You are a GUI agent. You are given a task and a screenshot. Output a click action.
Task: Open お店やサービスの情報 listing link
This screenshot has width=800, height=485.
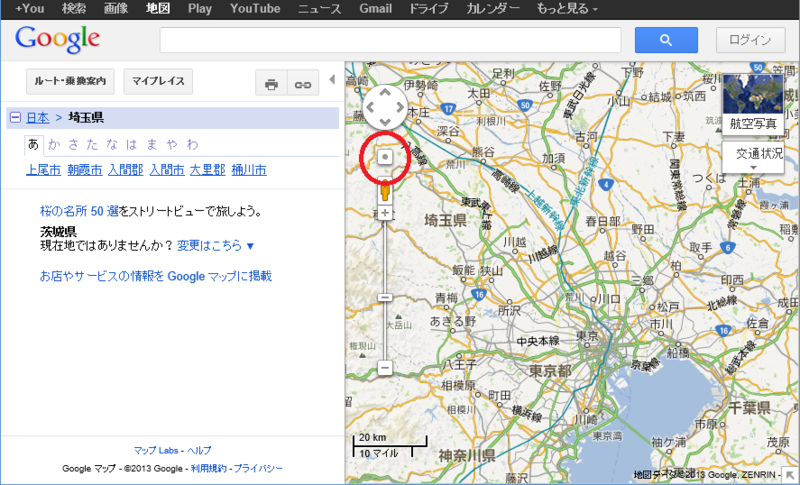[x=156, y=276]
